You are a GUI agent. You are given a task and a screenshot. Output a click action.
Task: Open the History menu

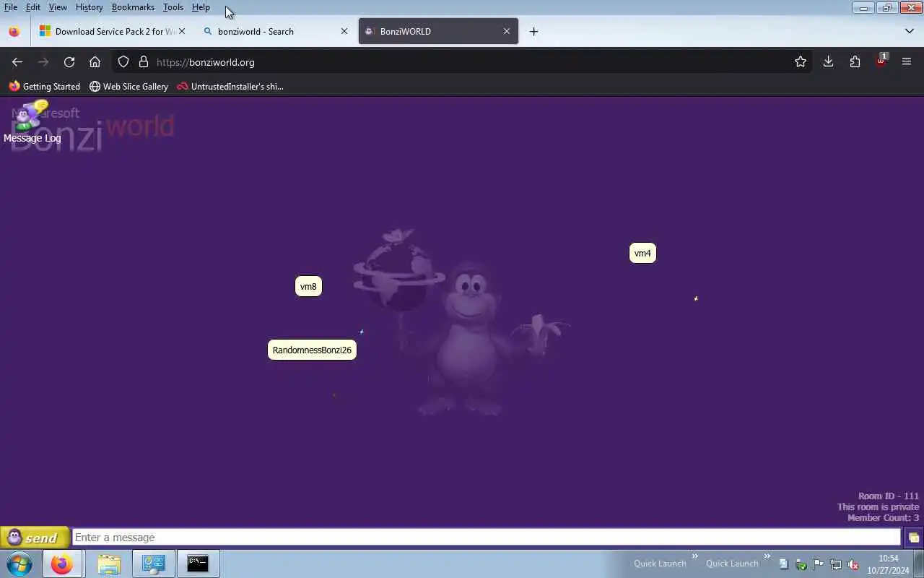pyautogui.click(x=89, y=7)
